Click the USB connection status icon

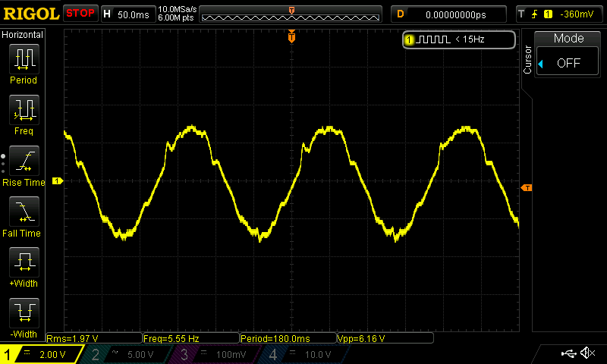(568, 353)
